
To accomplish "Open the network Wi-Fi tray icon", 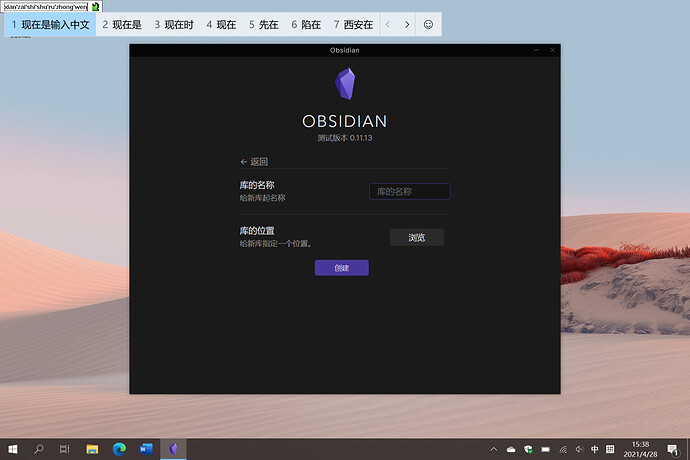I will (x=563, y=449).
